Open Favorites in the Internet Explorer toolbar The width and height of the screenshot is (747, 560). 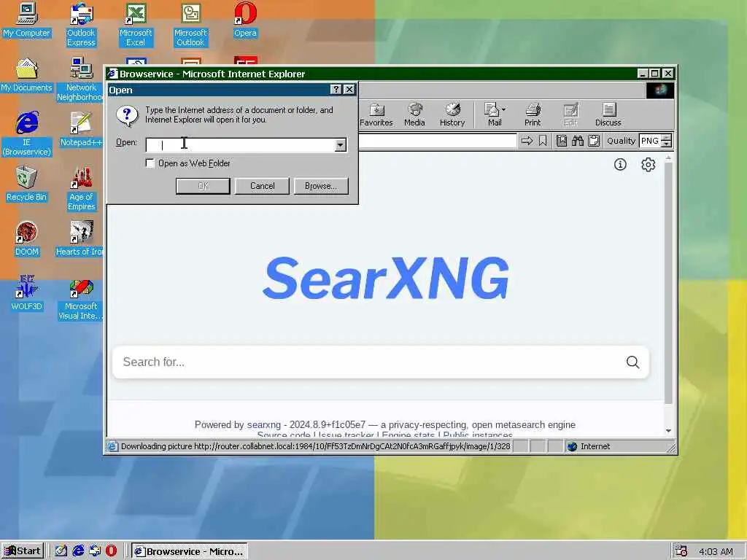[376, 114]
